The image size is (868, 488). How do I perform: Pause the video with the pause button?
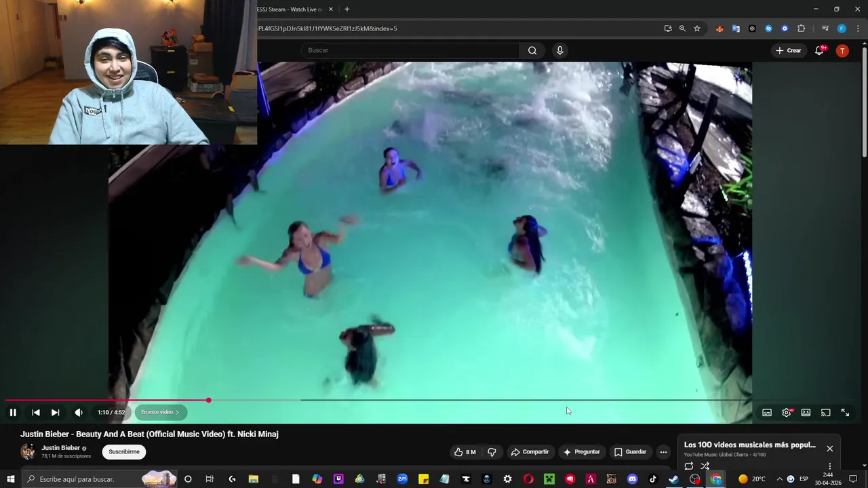[x=13, y=412]
